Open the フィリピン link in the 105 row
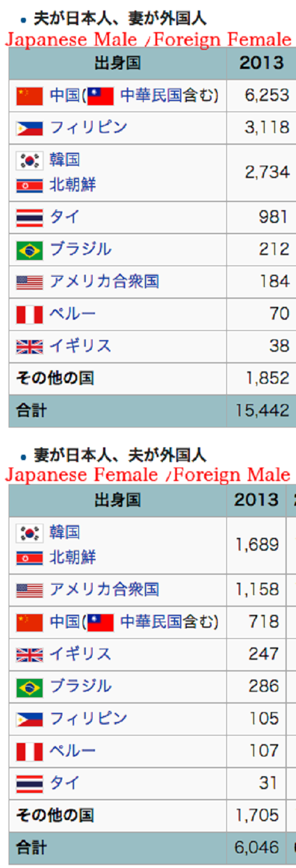The width and height of the screenshot is (296, 868). point(88,718)
